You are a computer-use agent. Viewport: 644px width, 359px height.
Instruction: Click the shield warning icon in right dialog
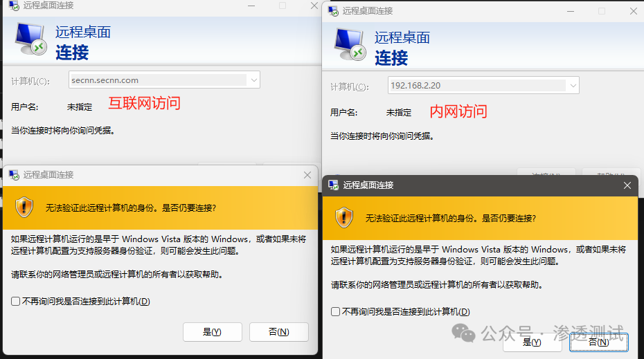tap(343, 217)
